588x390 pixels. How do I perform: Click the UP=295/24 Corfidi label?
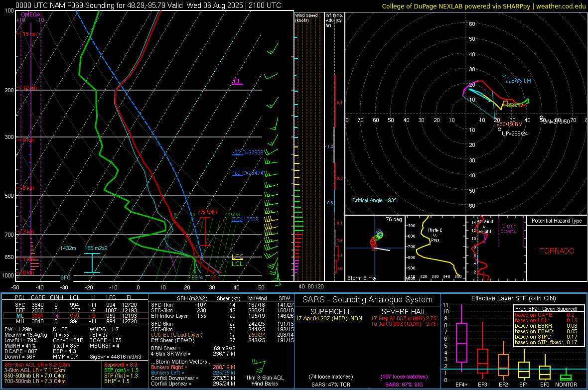pyautogui.click(x=514, y=133)
